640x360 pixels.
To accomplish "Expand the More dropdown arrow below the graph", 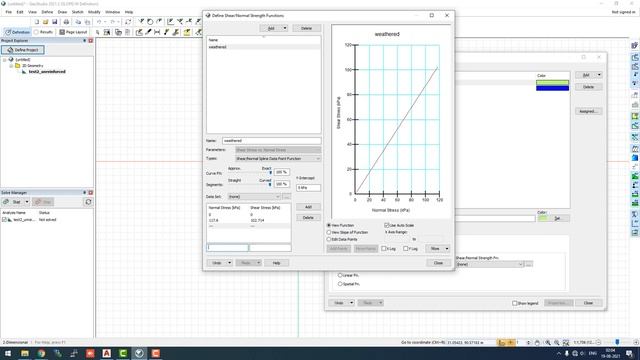I will pyautogui.click(x=447, y=249).
